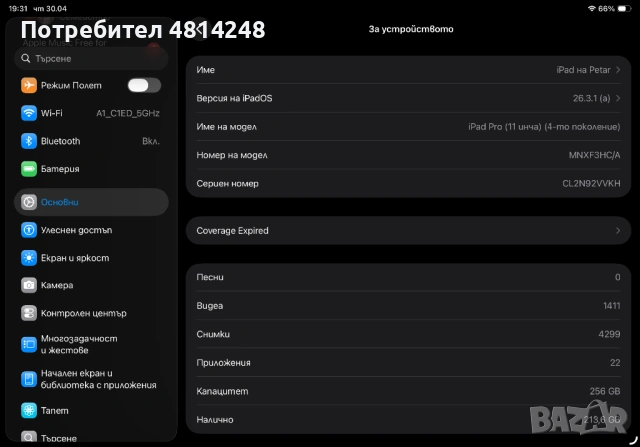640x447 pixels.
Task: Open the Име row chevron
Action: click(x=618, y=70)
